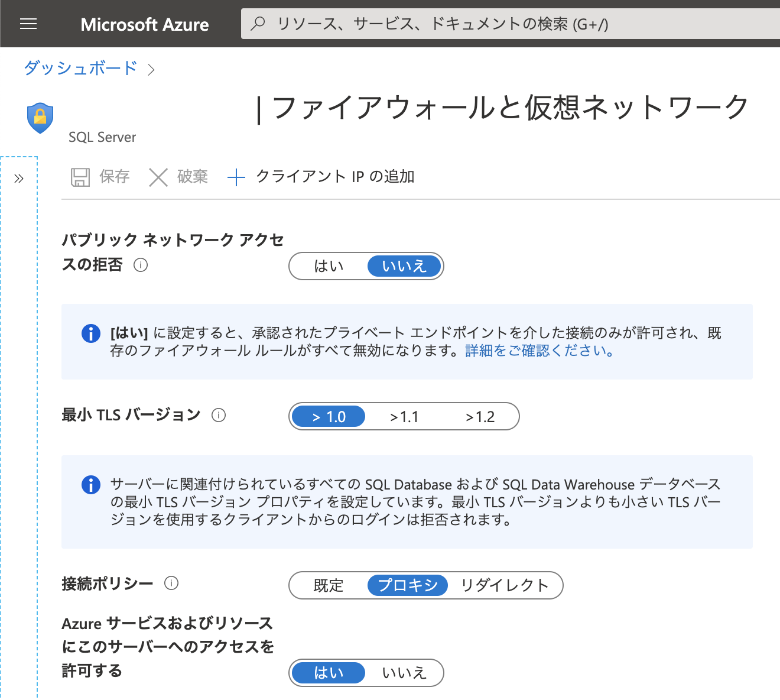Open the hamburger portal menu

tap(28, 24)
